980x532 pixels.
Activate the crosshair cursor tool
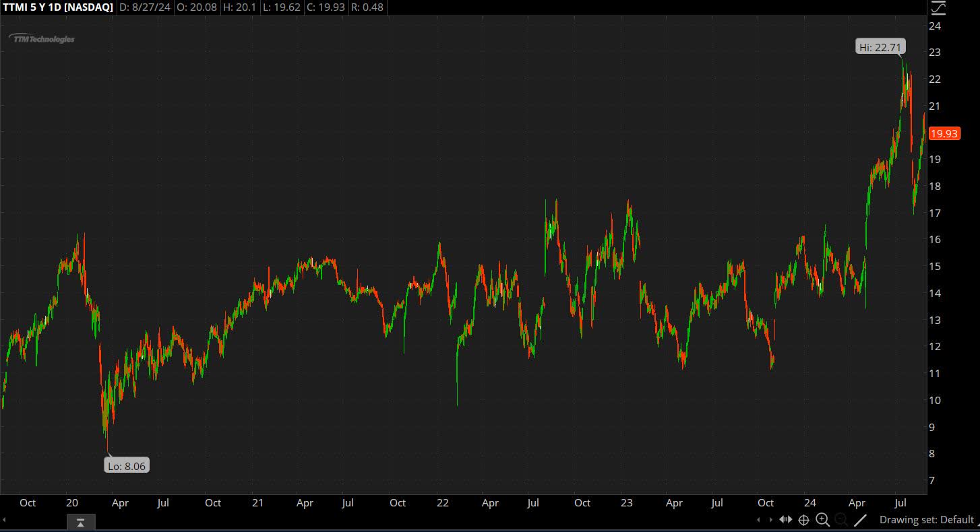point(803,519)
